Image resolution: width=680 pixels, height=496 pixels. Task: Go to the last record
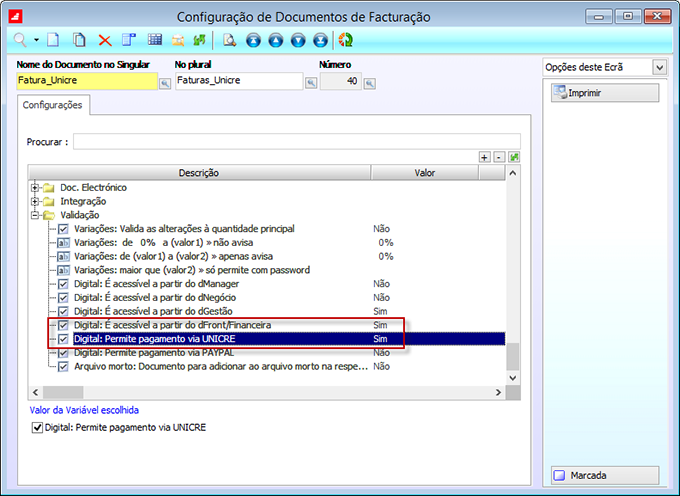(320, 40)
